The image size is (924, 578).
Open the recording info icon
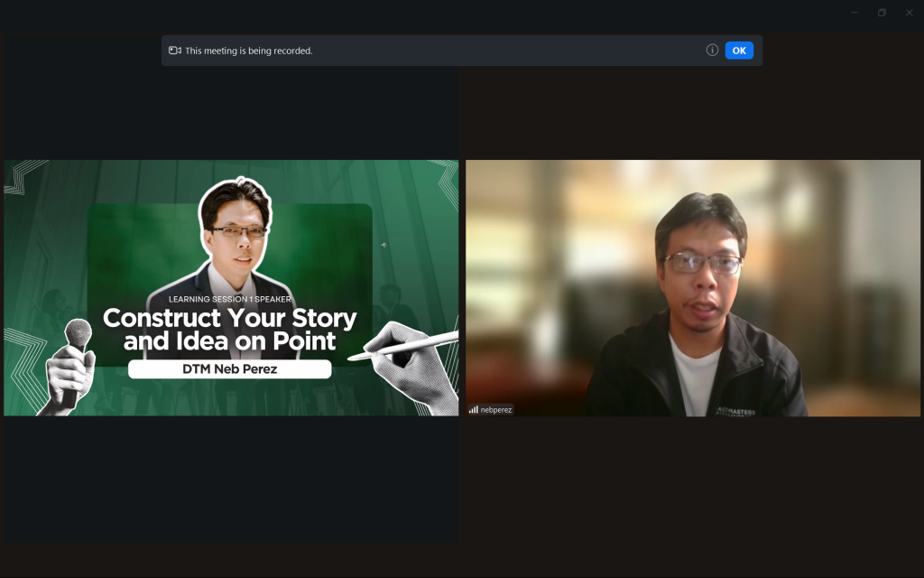712,51
